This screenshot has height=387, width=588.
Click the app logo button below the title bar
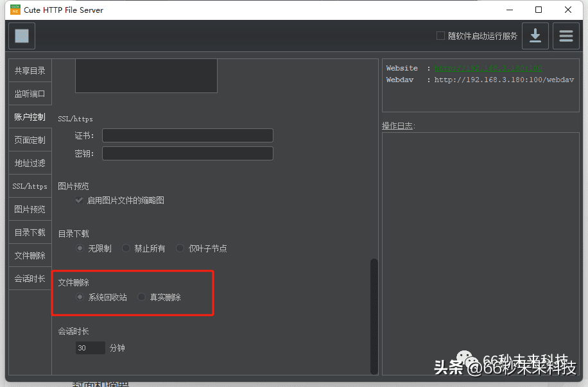[21, 36]
